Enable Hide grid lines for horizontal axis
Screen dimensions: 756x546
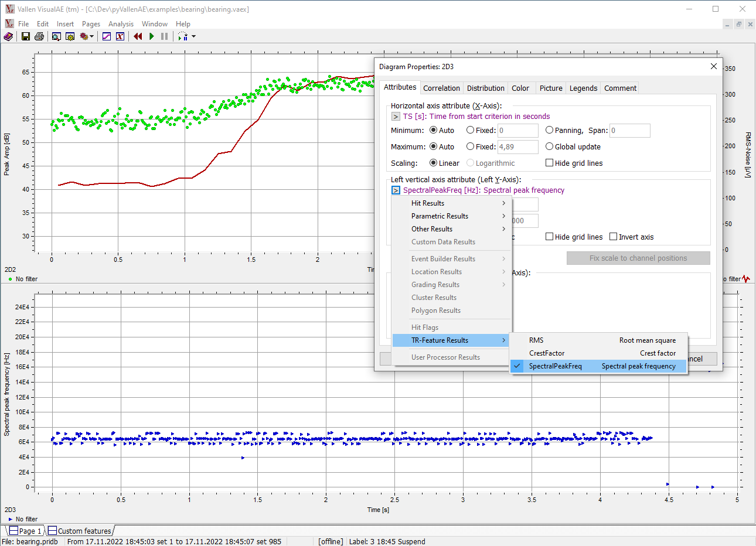click(x=574, y=163)
